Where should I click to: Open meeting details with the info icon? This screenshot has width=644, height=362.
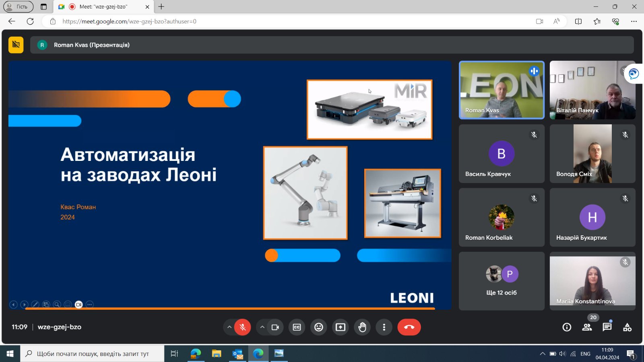567,327
